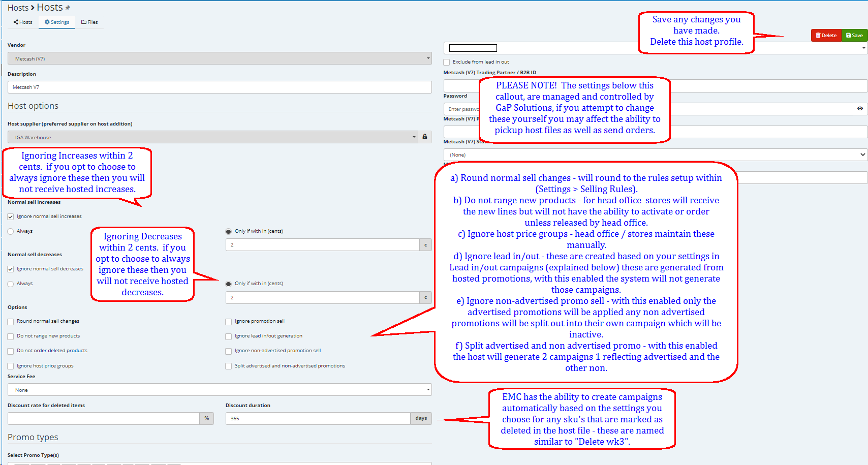Screen dimensions: 868x465
Task: Select Always radio under sell decreases
Action: [x=10, y=284]
